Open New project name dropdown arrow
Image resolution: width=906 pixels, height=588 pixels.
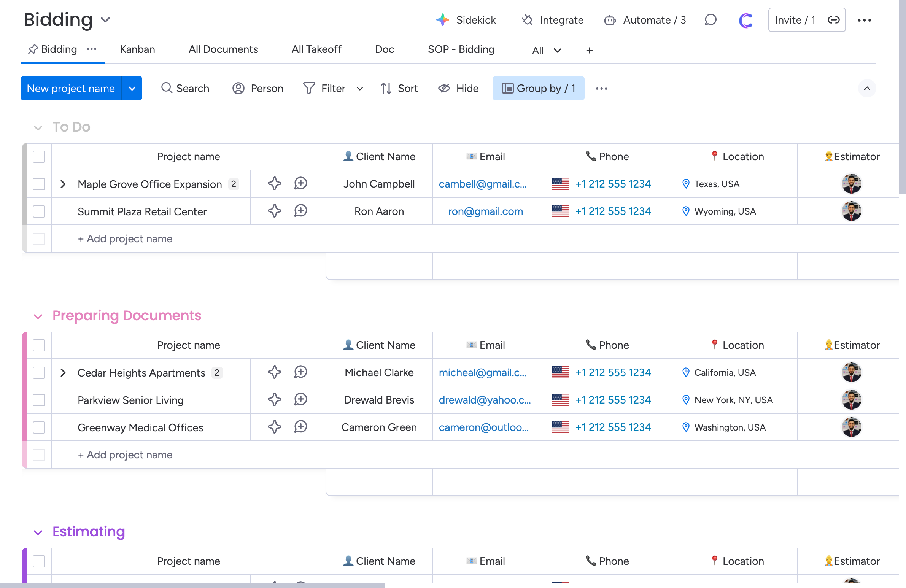132,88
